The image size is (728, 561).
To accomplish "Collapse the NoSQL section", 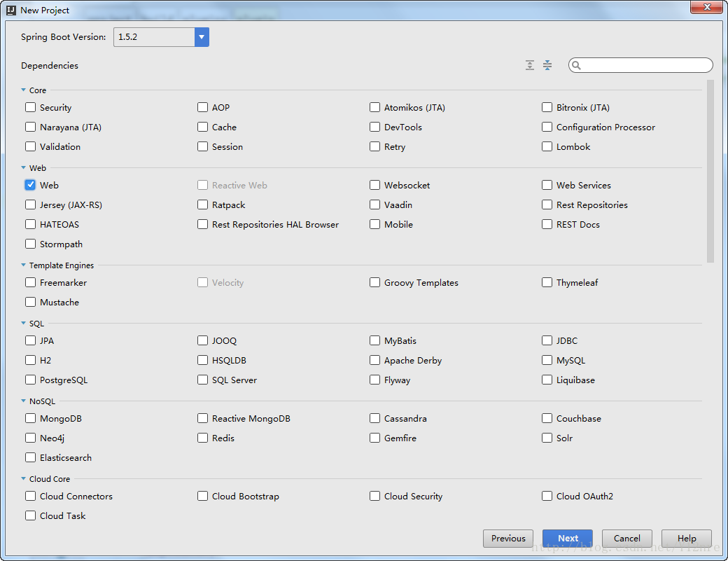I will (23, 401).
